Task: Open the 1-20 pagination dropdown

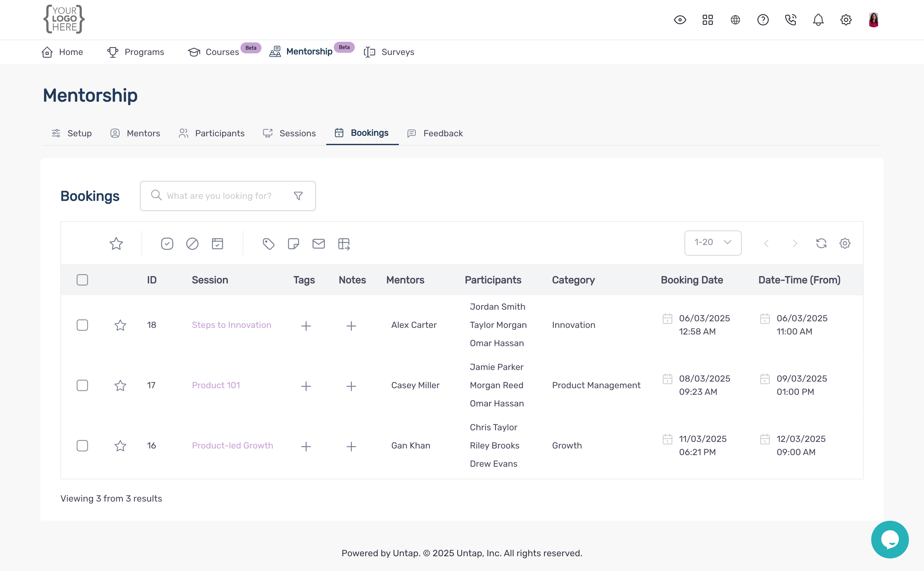Action: [x=712, y=242]
